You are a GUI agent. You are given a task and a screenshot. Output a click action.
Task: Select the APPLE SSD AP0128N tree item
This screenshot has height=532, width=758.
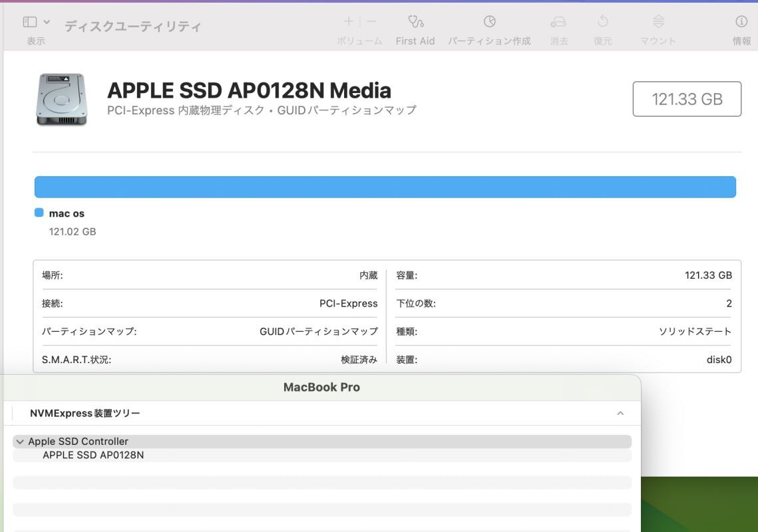[x=93, y=455]
